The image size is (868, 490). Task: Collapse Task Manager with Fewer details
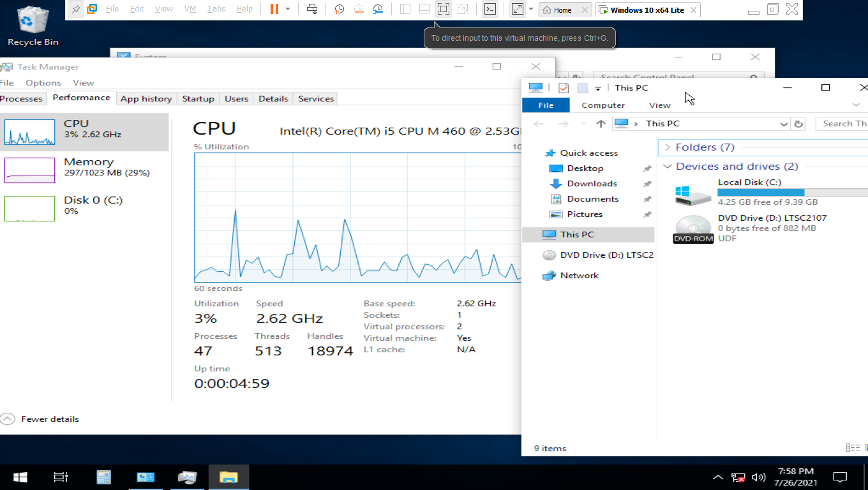(41, 419)
